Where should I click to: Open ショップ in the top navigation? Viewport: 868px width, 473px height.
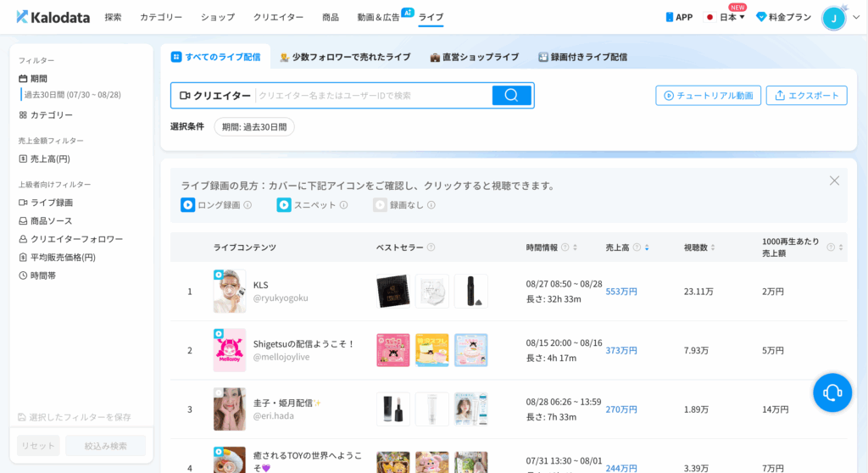point(218,17)
